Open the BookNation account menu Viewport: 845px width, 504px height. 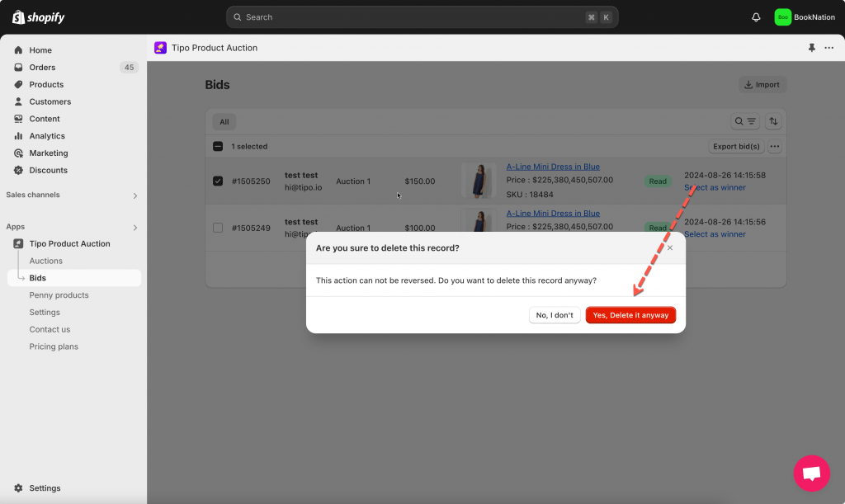point(805,17)
